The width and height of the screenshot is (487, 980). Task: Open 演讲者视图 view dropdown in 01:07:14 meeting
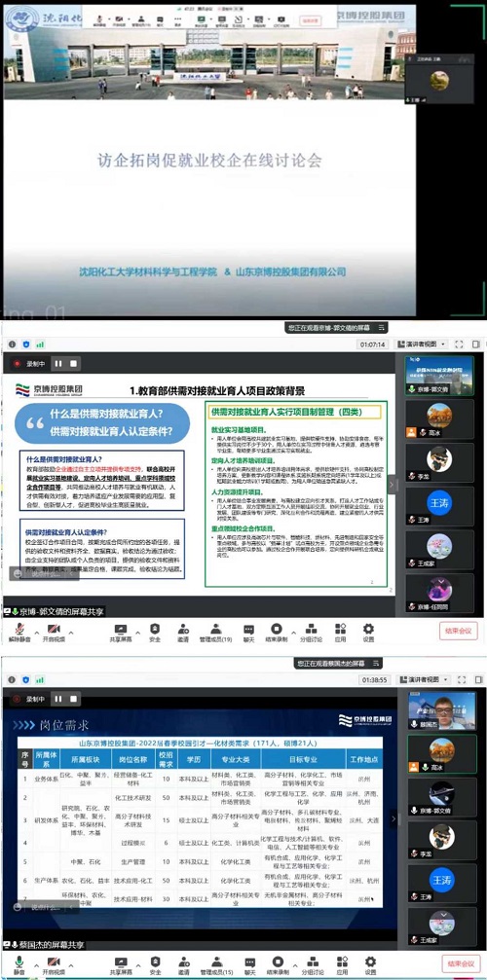point(422,344)
